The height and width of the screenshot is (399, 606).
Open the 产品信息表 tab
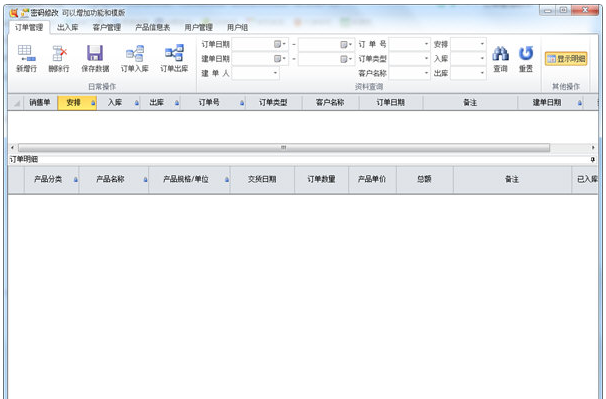point(152,27)
